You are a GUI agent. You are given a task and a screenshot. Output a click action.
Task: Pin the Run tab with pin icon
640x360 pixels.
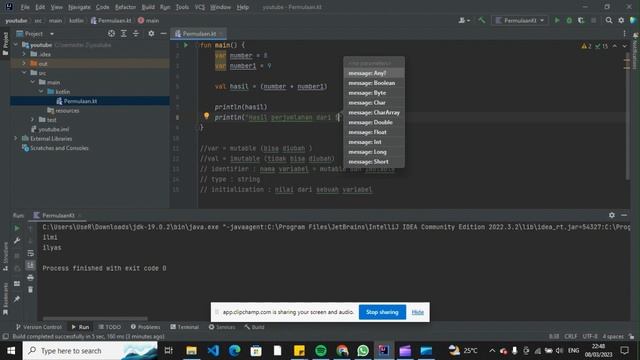[17, 299]
